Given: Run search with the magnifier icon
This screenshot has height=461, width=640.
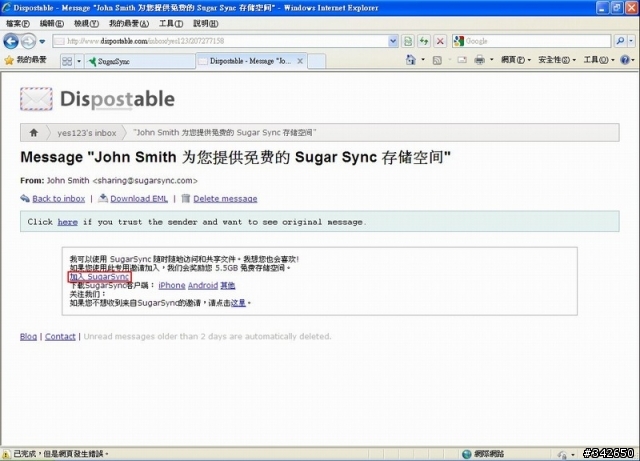Looking at the screenshot, I should tap(620, 41).
